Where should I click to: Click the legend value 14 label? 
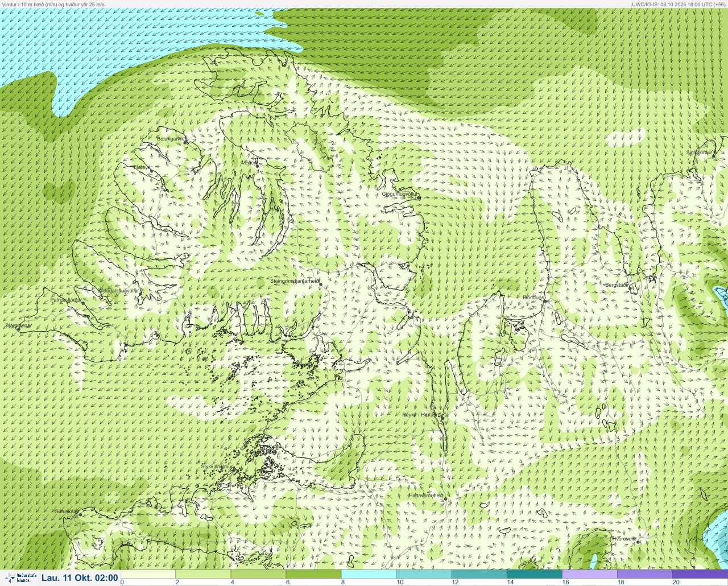510,582
